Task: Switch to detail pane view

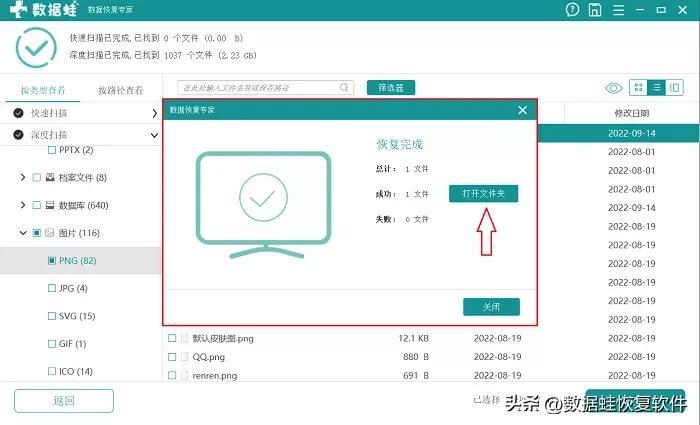Action: click(x=675, y=88)
